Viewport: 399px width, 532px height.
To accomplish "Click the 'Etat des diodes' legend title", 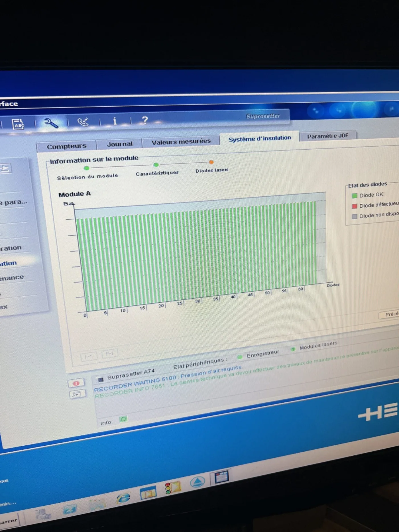I will coord(367,185).
